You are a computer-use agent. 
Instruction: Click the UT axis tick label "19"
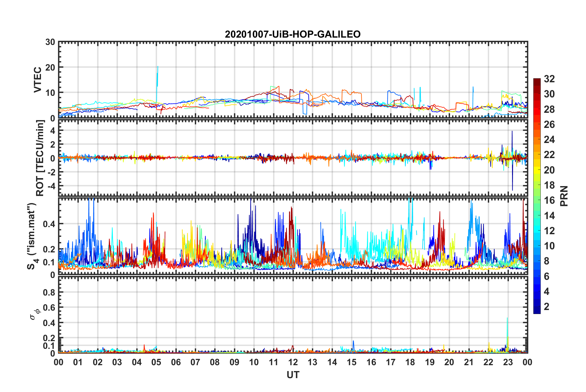point(430,362)
